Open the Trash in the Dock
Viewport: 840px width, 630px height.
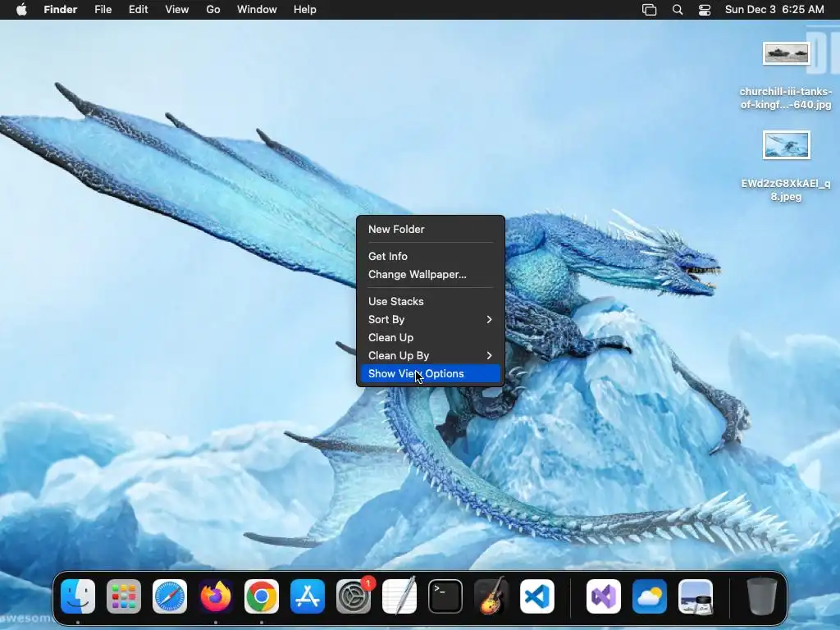762,596
